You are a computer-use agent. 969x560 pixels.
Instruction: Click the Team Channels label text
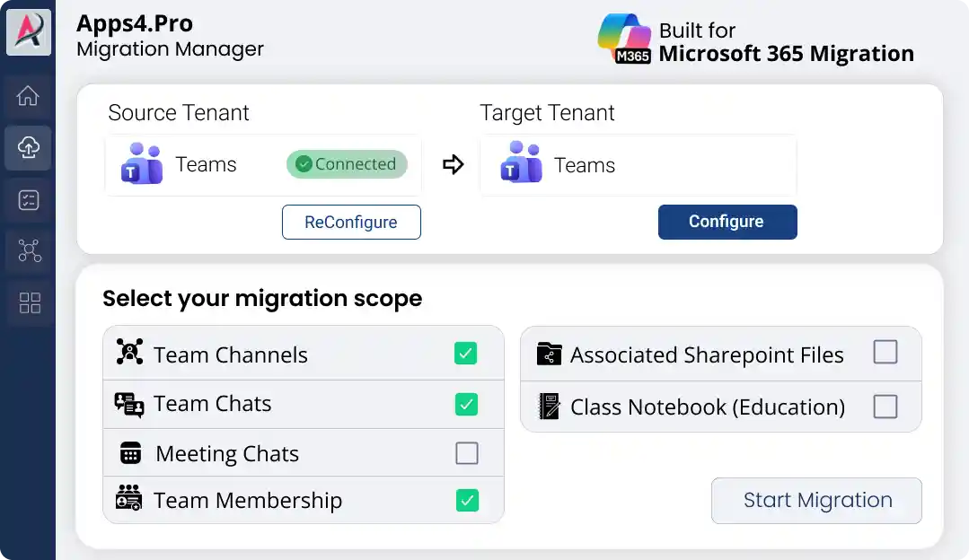(231, 355)
